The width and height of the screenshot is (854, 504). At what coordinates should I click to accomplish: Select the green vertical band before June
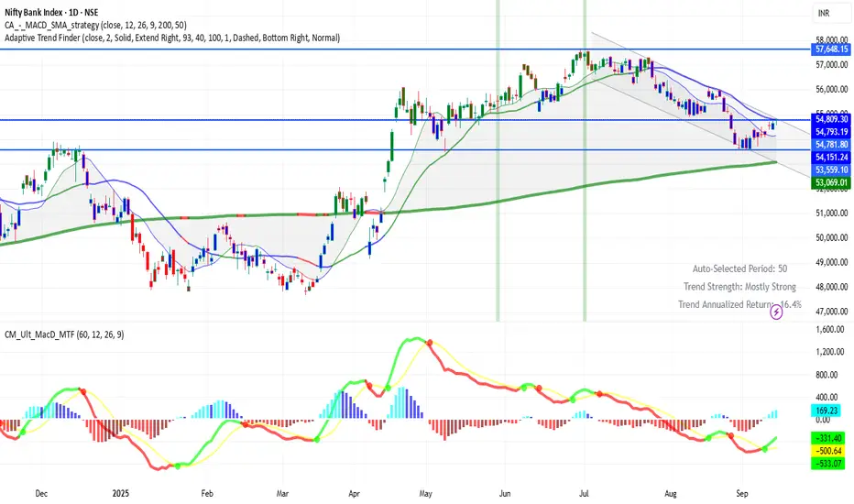tap(498, 160)
